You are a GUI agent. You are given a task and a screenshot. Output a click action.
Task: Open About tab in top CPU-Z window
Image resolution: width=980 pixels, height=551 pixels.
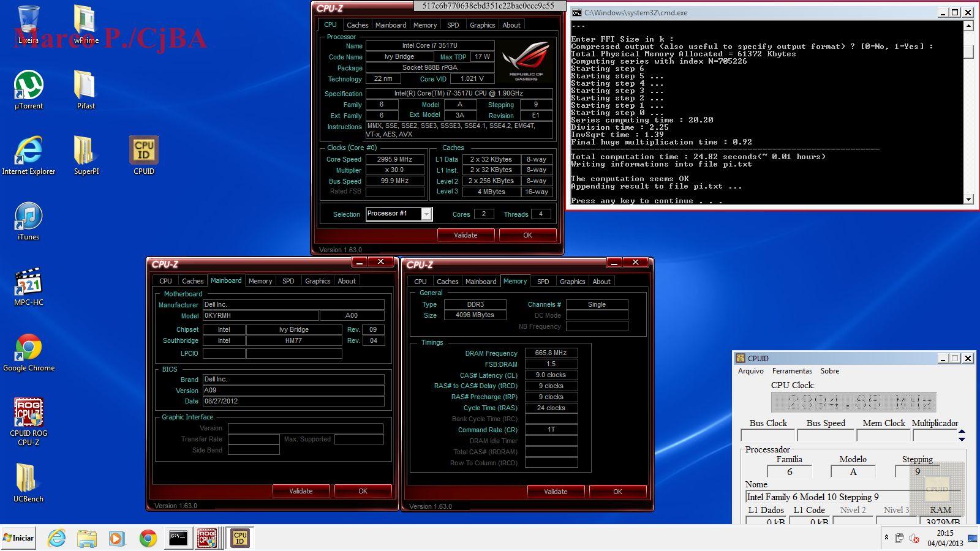click(x=511, y=25)
